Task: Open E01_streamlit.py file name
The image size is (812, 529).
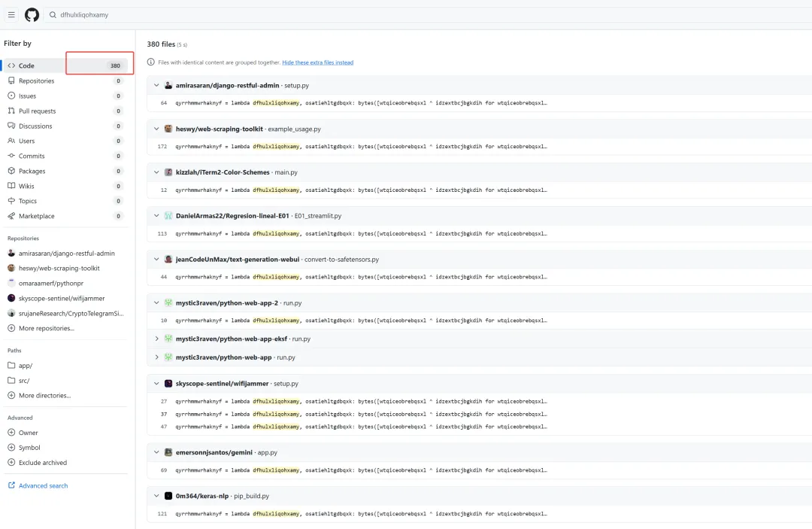Action: click(318, 216)
